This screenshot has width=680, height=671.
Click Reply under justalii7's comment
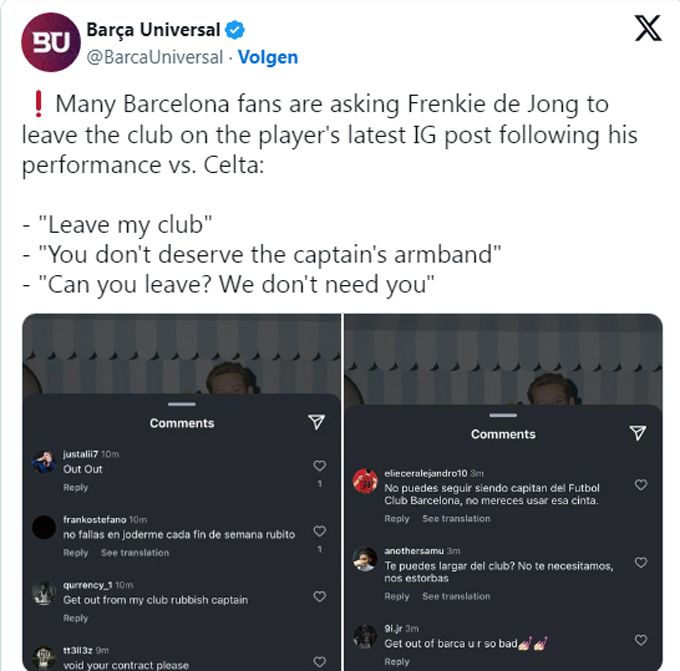click(x=75, y=488)
